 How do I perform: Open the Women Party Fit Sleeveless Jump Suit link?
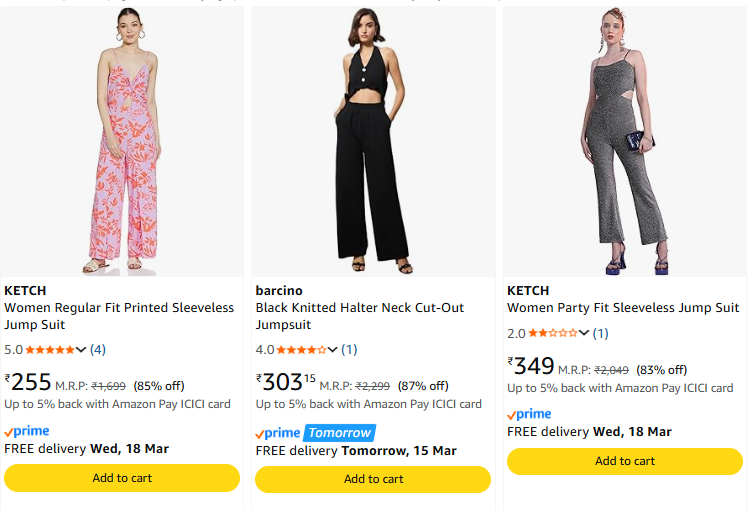click(x=623, y=308)
